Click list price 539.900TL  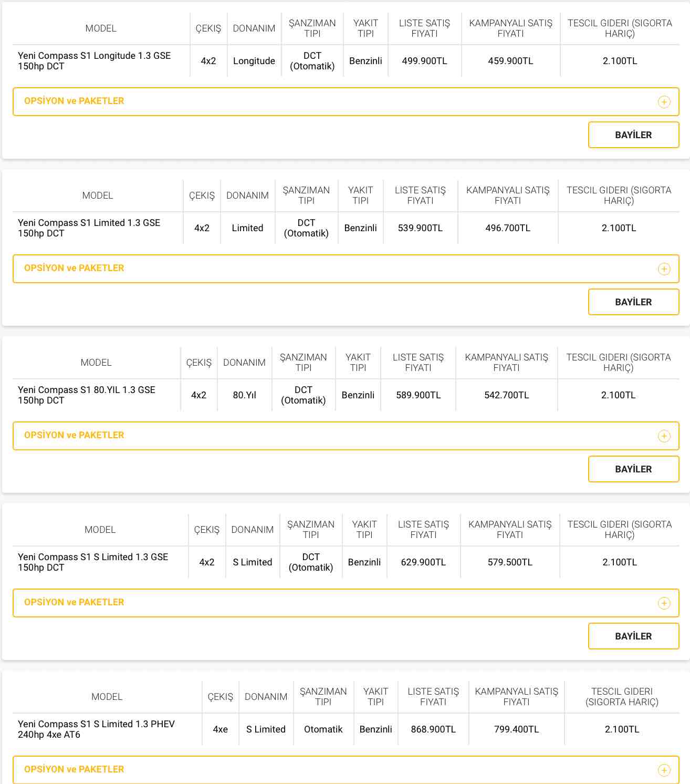420,228
